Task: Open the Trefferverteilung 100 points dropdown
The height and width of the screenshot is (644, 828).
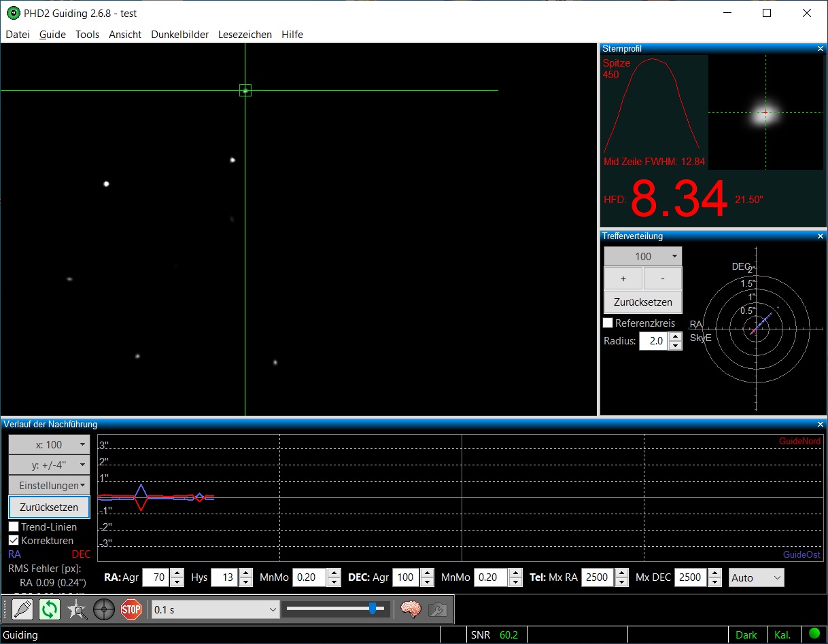Action: 643,256
